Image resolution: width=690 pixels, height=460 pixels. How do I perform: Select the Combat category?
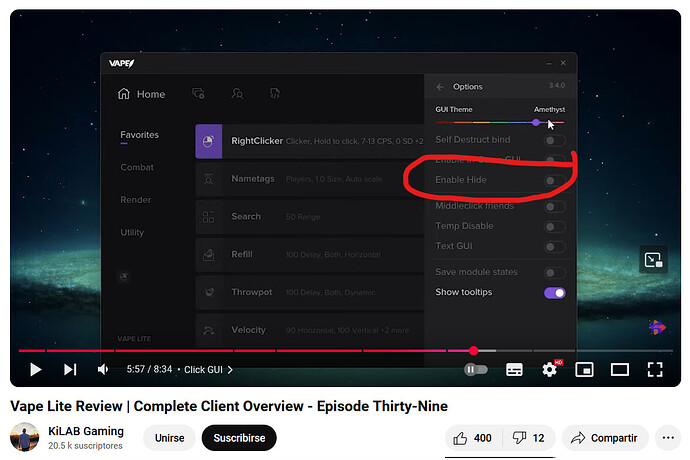tap(137, 167)
